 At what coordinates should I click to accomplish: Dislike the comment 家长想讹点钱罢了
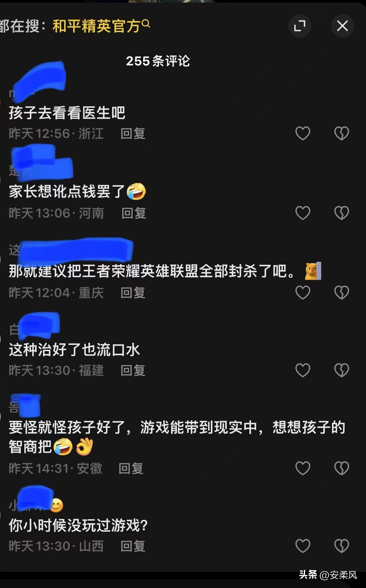(x=341, y=213)
